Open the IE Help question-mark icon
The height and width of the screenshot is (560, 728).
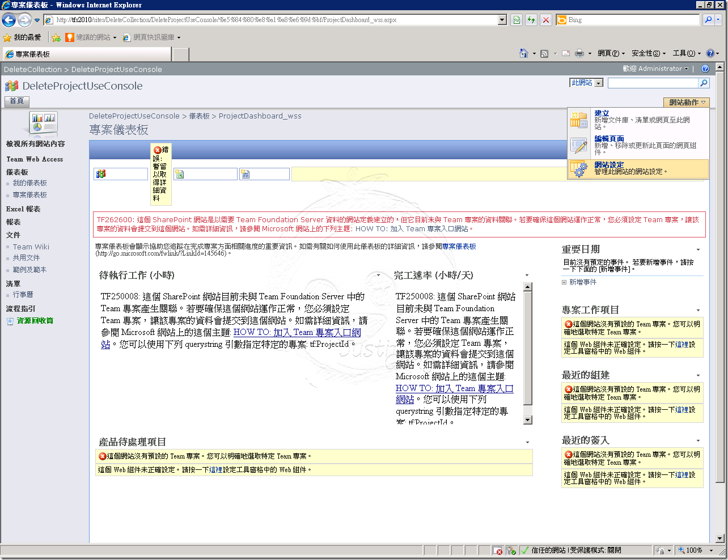(710, 53)
